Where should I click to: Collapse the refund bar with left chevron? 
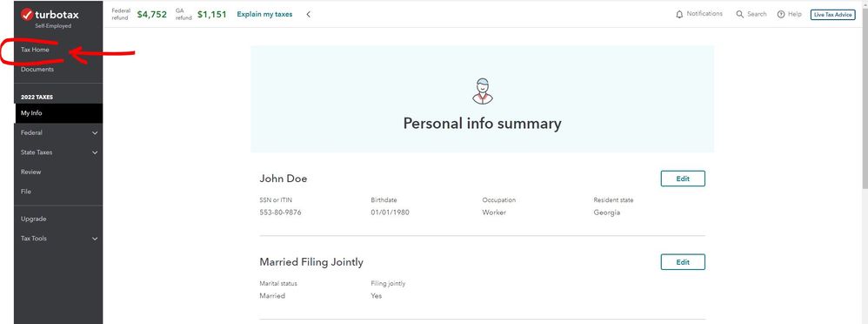[x=309, y=15]
